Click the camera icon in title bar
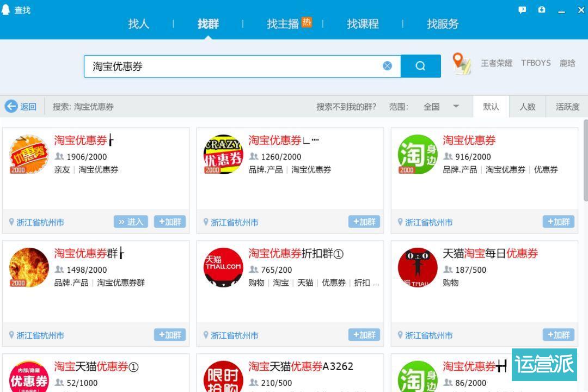Image resolution: width=588 pixels, height=392 pixels. click(542, 10)
